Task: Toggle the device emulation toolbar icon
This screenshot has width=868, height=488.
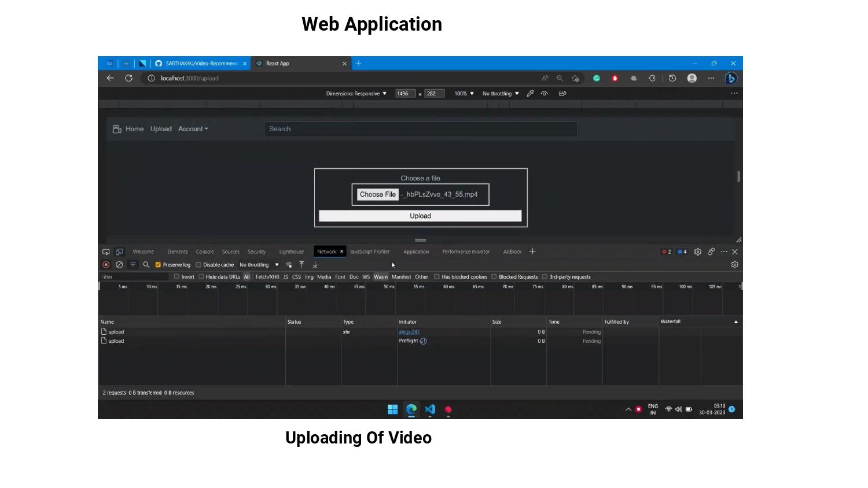Action: pos(119,252)
